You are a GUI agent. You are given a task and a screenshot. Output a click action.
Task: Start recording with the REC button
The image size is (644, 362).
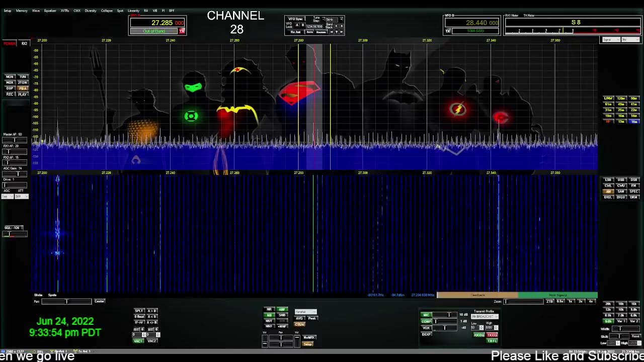click(x=10, y=95)
